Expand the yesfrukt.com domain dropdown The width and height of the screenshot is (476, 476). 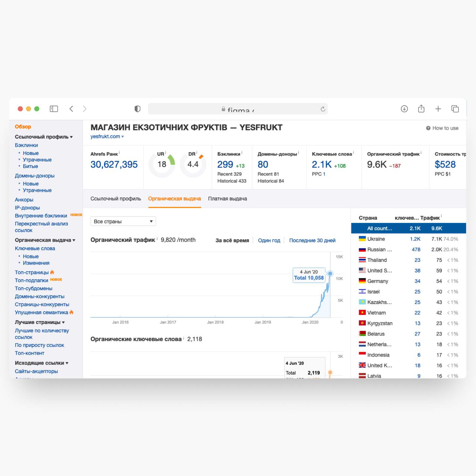coord(123,137)
